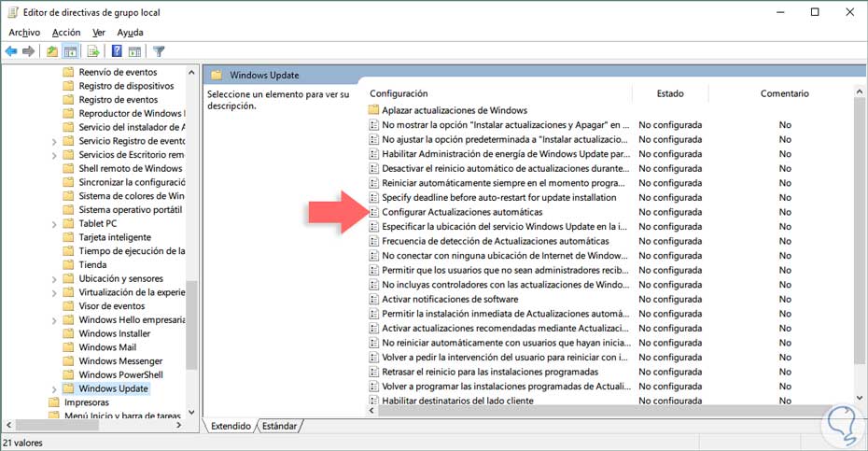Select Windows Messenger tree item

tap(120, 361)
